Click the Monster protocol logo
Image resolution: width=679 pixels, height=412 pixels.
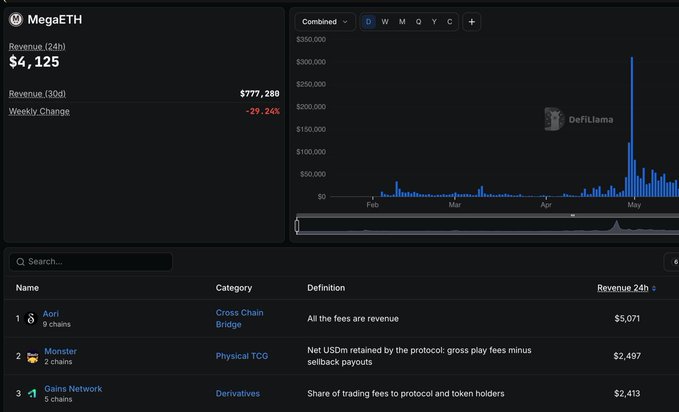tap(32, 356)
